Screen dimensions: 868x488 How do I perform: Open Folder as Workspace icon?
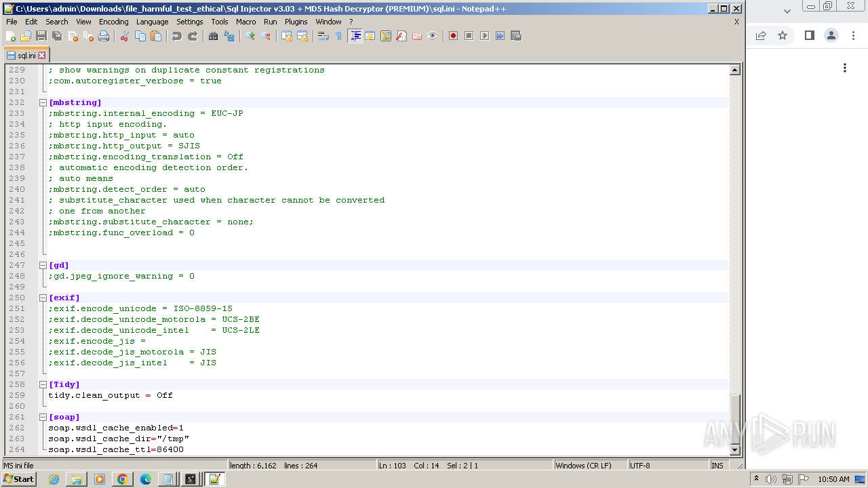coord(417,36)
